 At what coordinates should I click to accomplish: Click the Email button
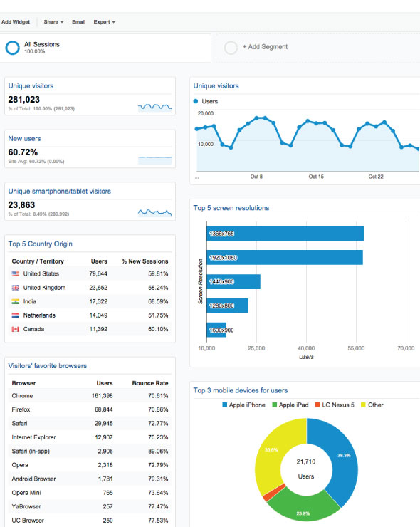coord(78,22)
